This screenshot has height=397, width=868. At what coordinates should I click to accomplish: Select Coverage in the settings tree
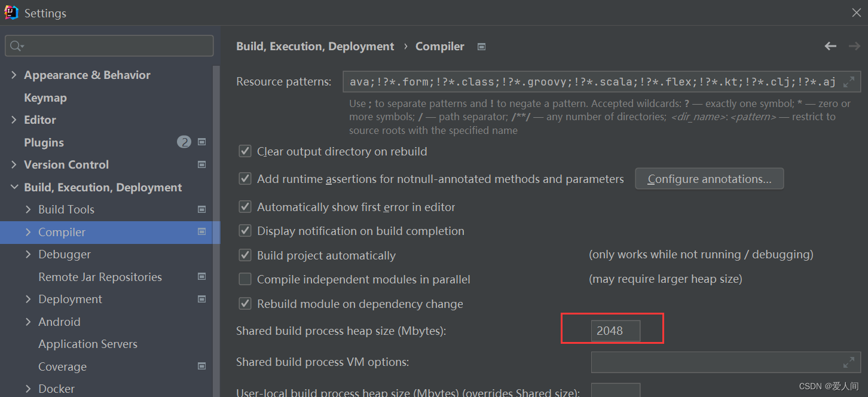62,367
